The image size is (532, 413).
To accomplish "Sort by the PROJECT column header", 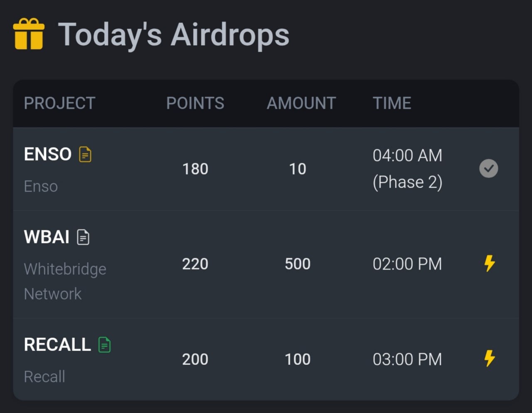I will click(59, 103).
